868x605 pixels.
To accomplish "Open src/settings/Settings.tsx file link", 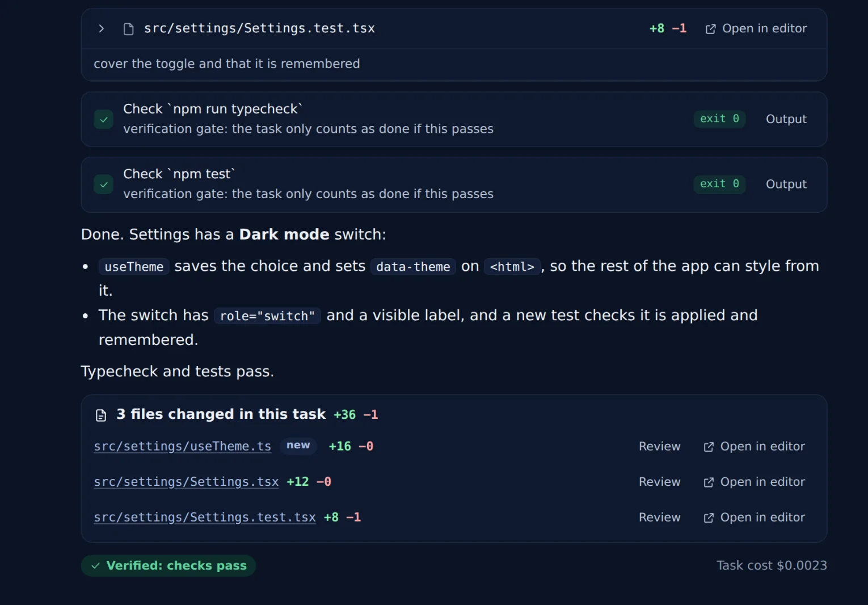I will pos(186,482).
